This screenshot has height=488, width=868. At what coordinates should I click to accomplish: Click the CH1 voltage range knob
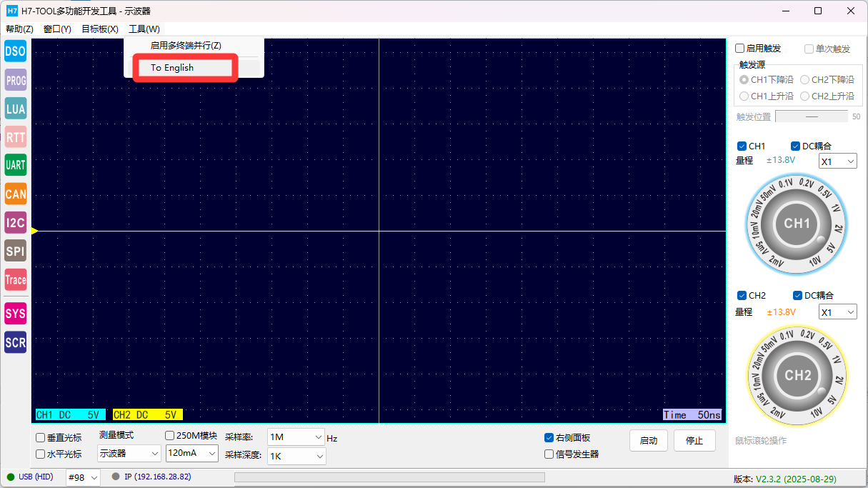coord(797,224)
